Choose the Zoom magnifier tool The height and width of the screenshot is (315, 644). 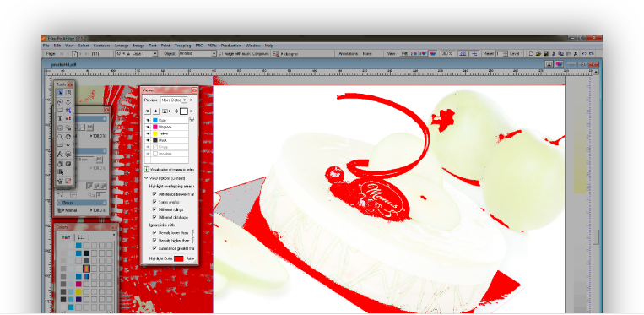(x=60, y=136)
